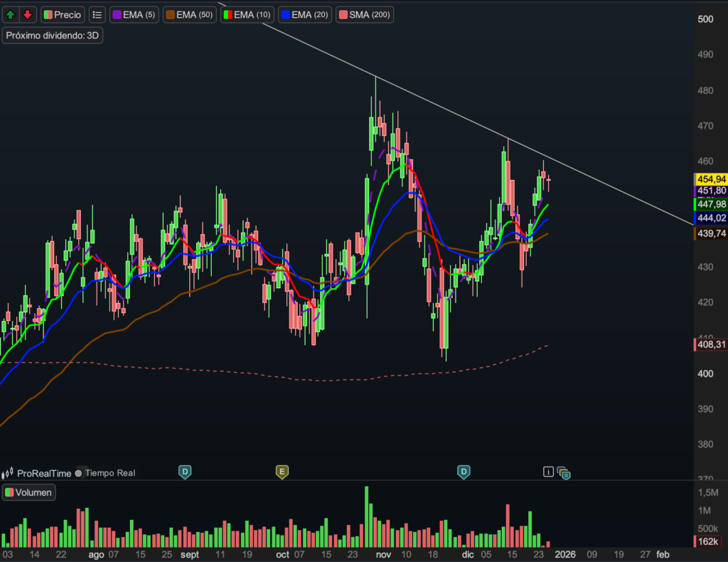728x562 pixels.
Task: Click the red down arrow button
Action: pos(27,14)
